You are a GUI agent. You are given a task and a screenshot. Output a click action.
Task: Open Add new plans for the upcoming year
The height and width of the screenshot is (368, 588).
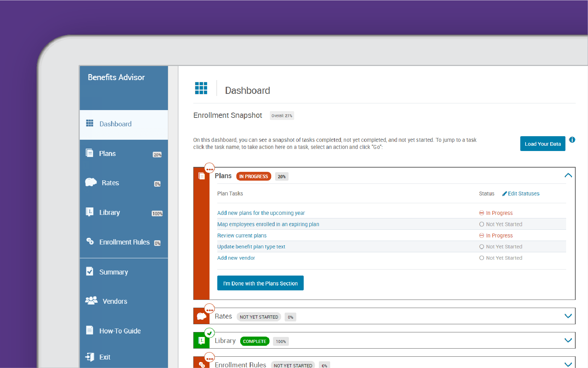[x=261, y=213]
